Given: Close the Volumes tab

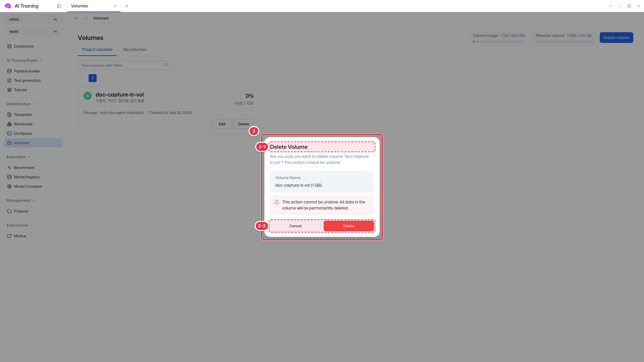Looking at the screenshot, I should (115, 6).
